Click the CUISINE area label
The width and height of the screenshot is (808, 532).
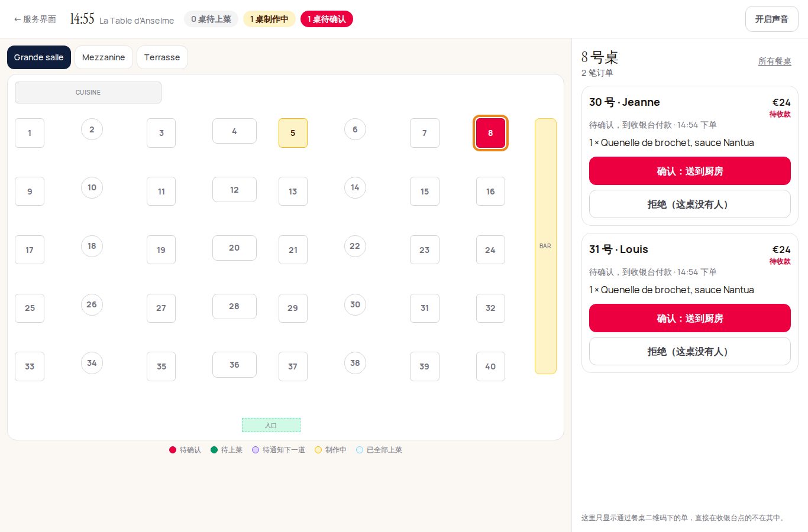click(88, 92)
